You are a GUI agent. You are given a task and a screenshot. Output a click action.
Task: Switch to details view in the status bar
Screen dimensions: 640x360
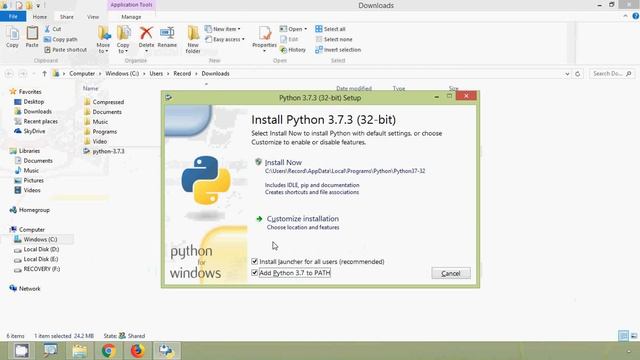623,336
